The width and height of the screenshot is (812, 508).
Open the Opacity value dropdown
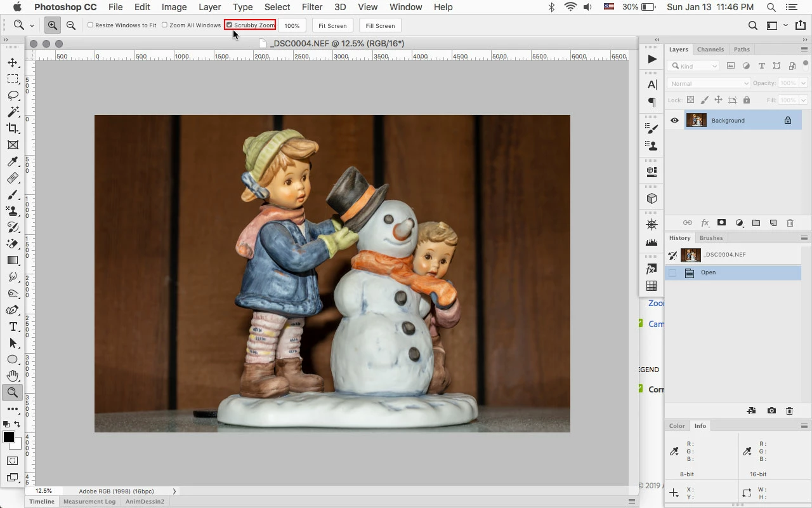pos(804,83)
